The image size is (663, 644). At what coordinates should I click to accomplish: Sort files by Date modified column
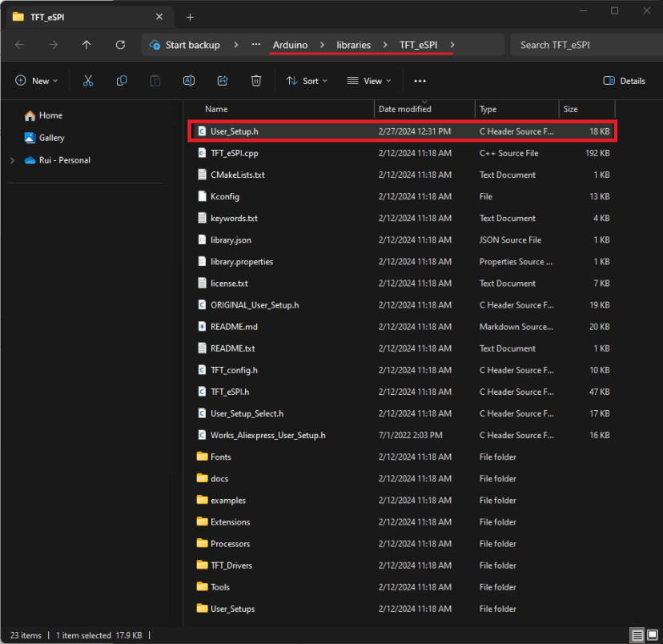(405, 109)
